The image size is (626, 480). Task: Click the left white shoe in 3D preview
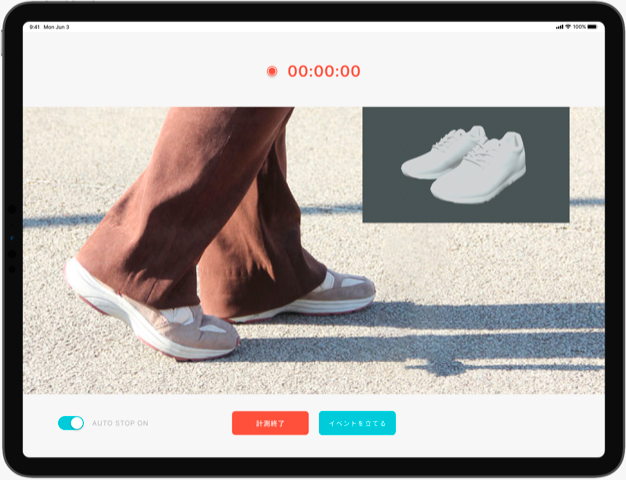click(440, 153)
